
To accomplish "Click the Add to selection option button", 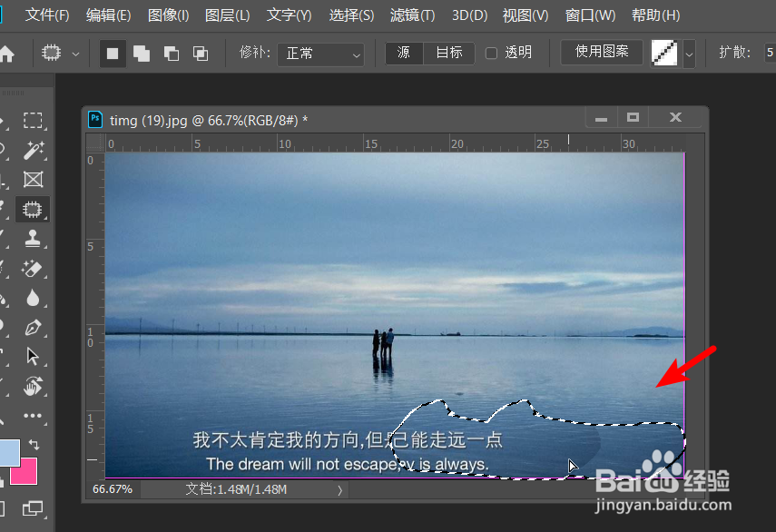I will point(141,54).
